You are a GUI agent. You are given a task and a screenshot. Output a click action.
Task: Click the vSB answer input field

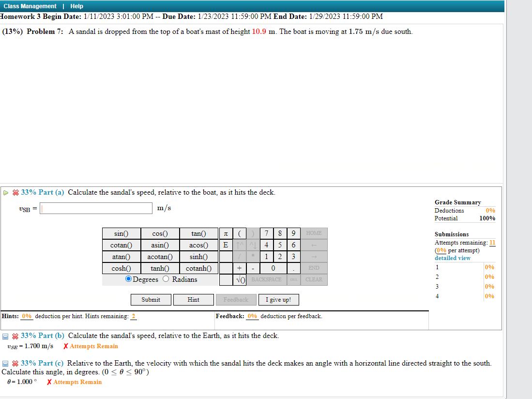pyautogui.click(x=95, y=208)
